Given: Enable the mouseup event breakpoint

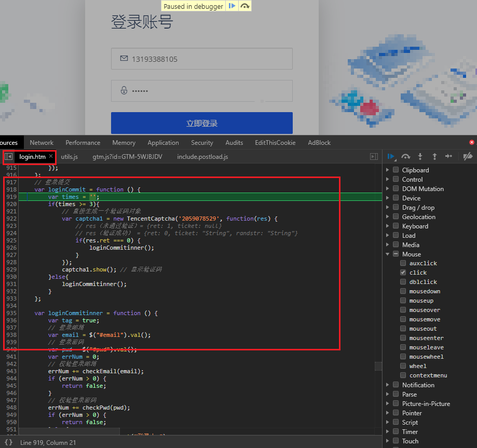Looking at the screenshot, I should (x=403, y=301).
